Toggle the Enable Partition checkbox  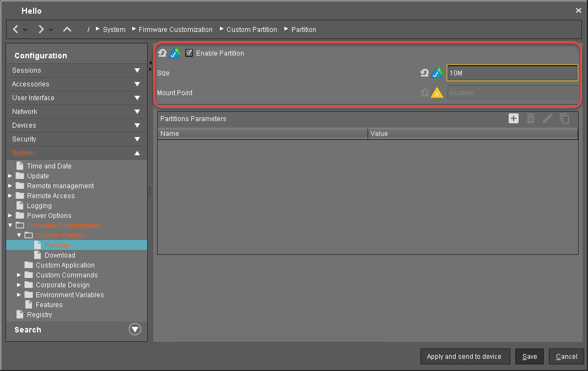click(x=189, y=53)
